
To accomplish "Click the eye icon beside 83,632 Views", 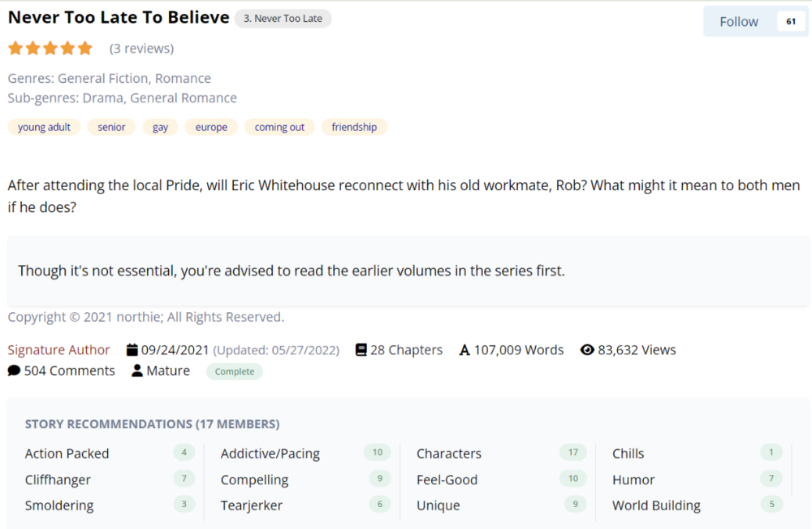I will pos(587,350).
